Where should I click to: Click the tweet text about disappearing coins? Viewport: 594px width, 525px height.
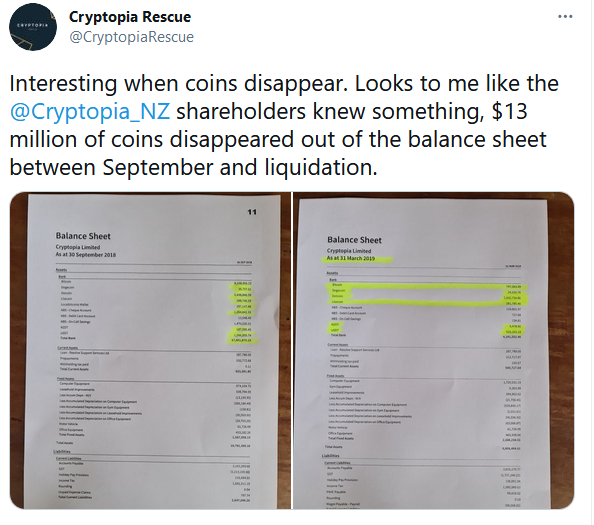click(x=284, y=125)
